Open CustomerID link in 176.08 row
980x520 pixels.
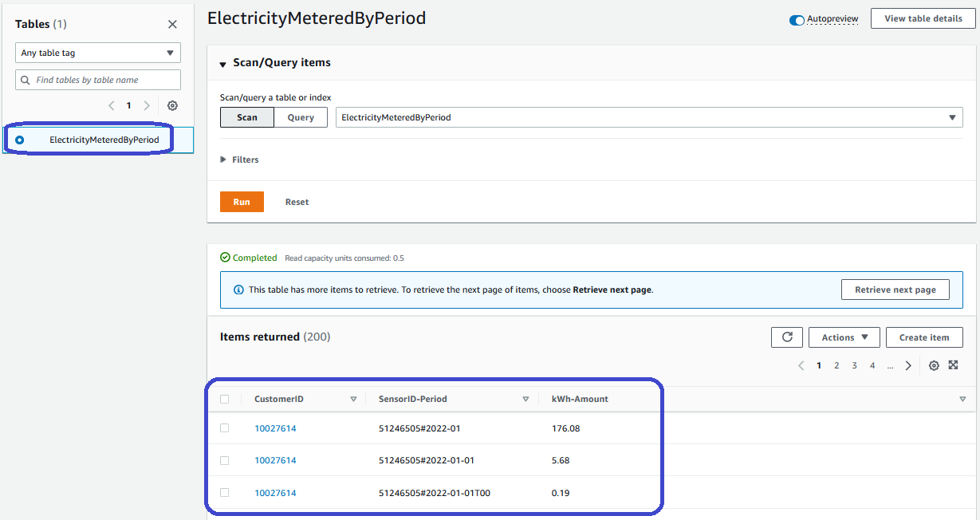[x=275, y=428]
